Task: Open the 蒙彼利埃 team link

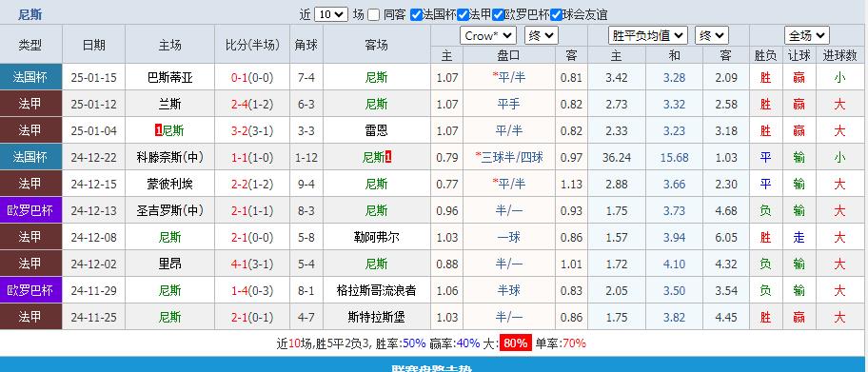Action: pyautogui.click(x=170, y=185)
